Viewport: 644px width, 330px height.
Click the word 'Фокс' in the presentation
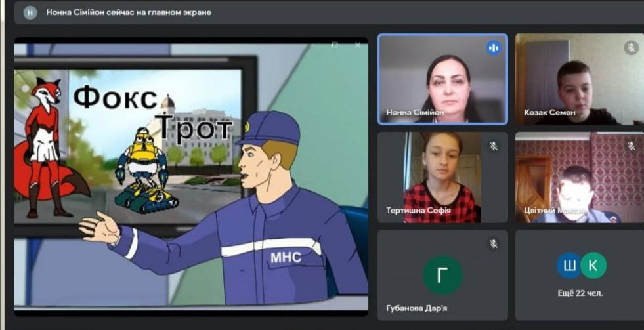click(115, 97)
